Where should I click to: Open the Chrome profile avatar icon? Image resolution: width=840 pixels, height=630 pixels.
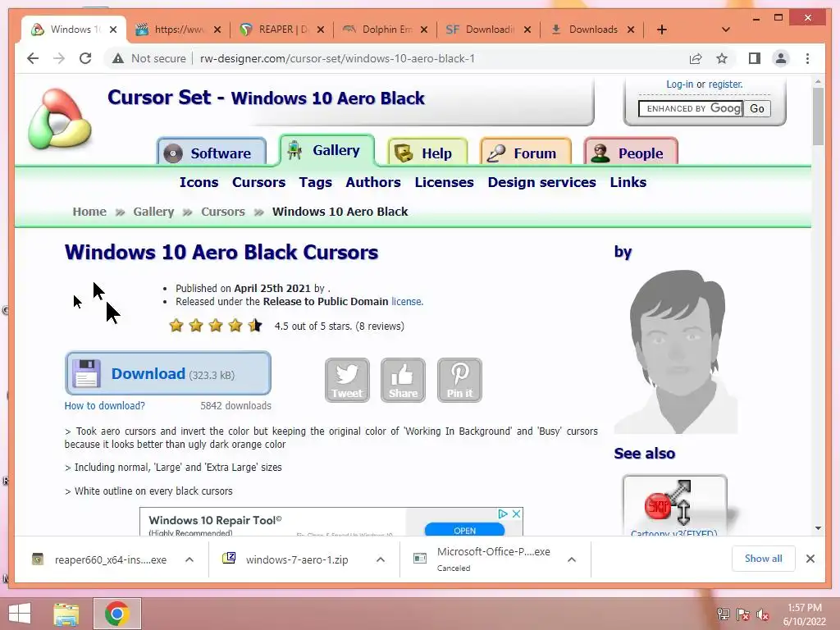[781, 58]
